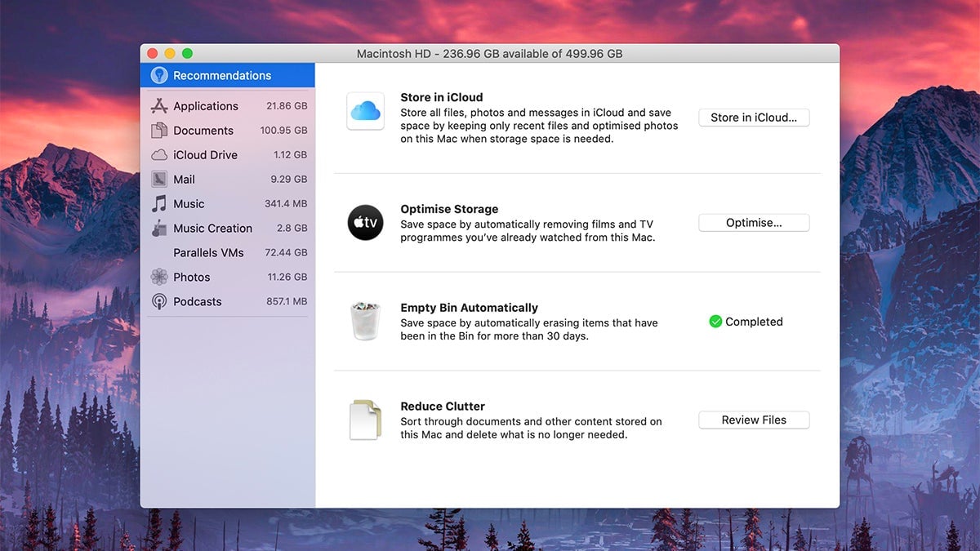Select the Podcasts icon

pyautogui.click(x=160, y=301)
